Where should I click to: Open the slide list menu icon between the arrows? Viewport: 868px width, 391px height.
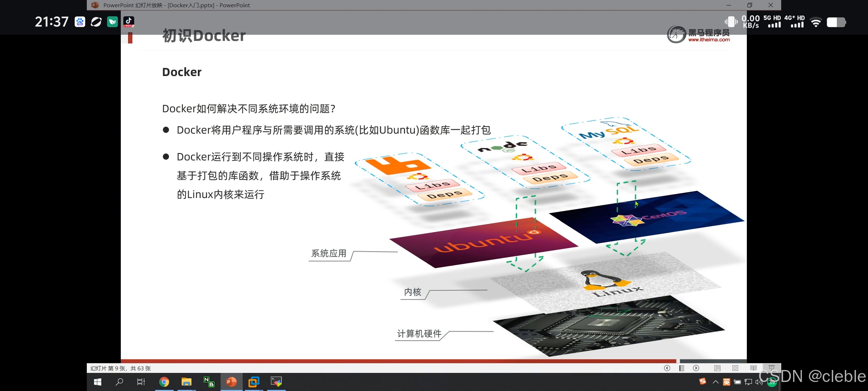[681, 368]
